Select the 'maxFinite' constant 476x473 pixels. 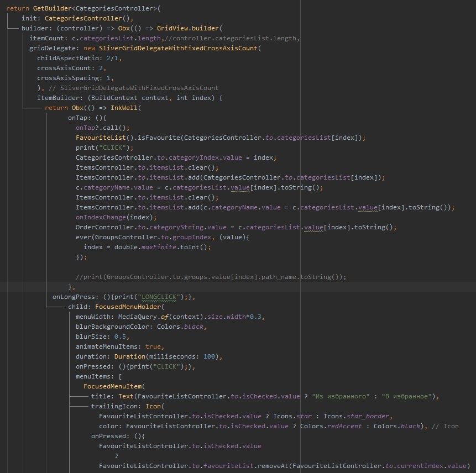point(159,247)
